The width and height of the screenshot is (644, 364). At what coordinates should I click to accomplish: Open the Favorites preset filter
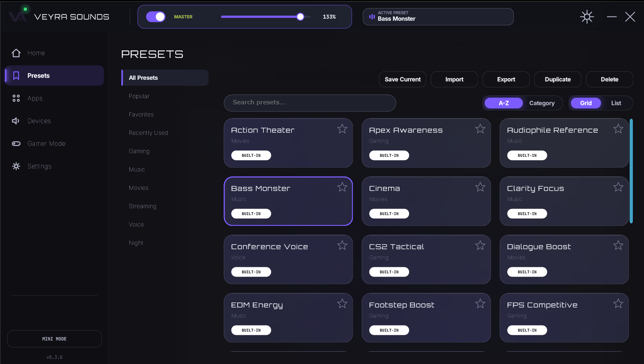(x=141, y=114)
